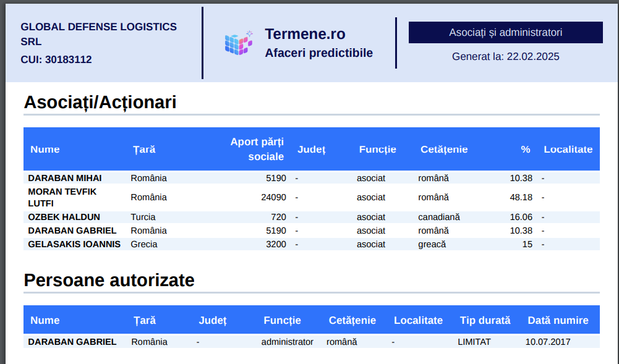Screen dimensions: 619x364
Task: Click the Aport părți sociale column header
Action: (257, 149)
